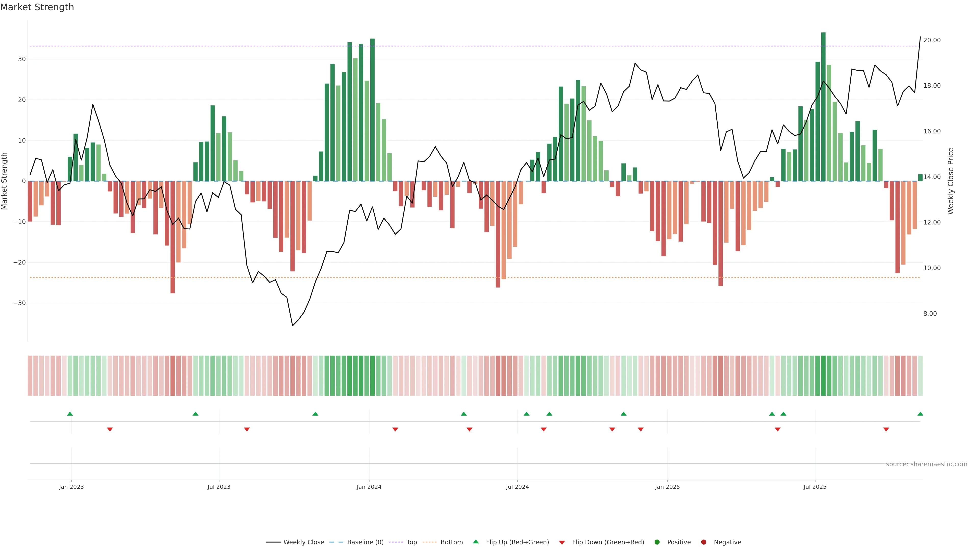Click the 20.00 price axis tick label

pyautogui.click(x=932, y=40)
